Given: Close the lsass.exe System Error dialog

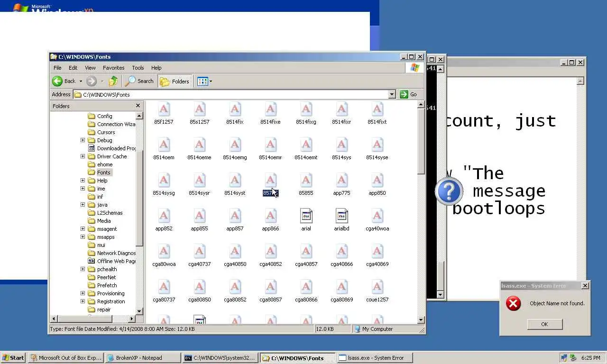Looking at the screenshot, I should point(585,285).
